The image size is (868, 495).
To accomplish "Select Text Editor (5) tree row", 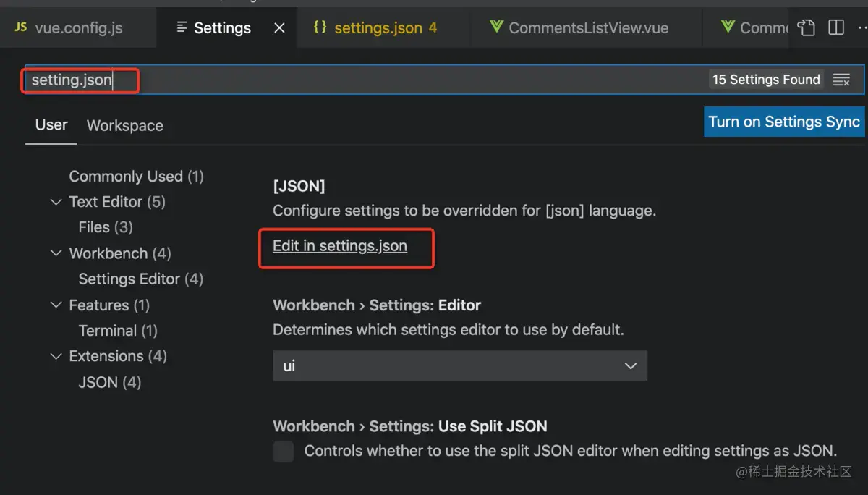I will pos(117,202).
